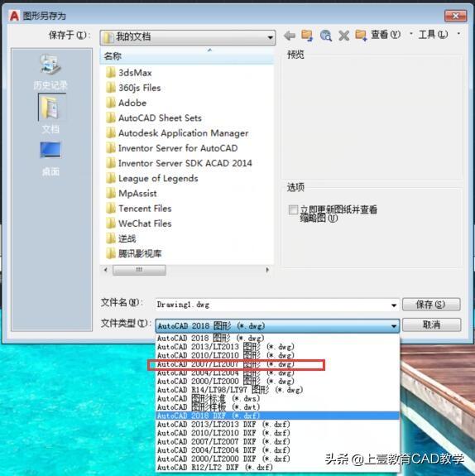Select the 腾讯影视库 folder

click(133, 253)
